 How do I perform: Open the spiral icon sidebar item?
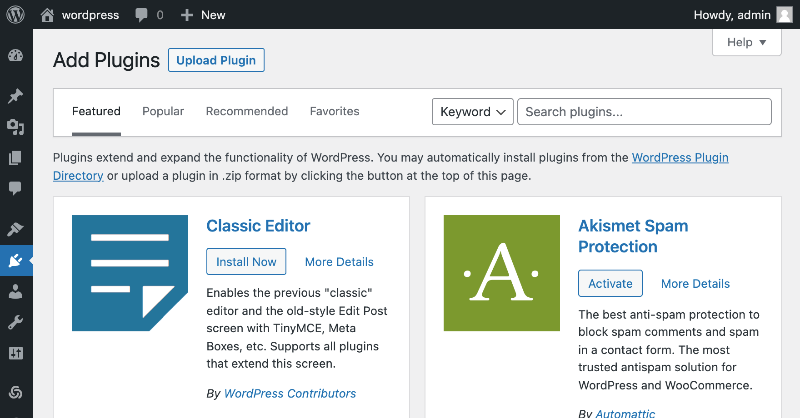16,392
